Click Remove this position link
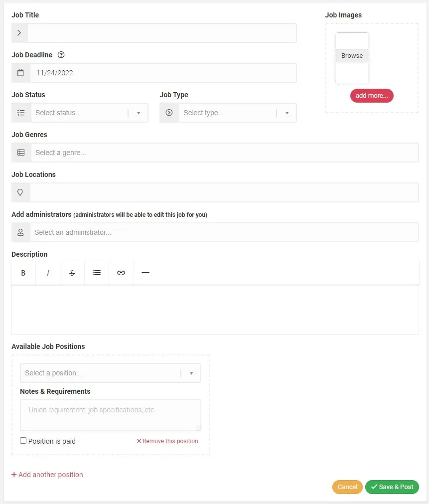 coord(167,441)
